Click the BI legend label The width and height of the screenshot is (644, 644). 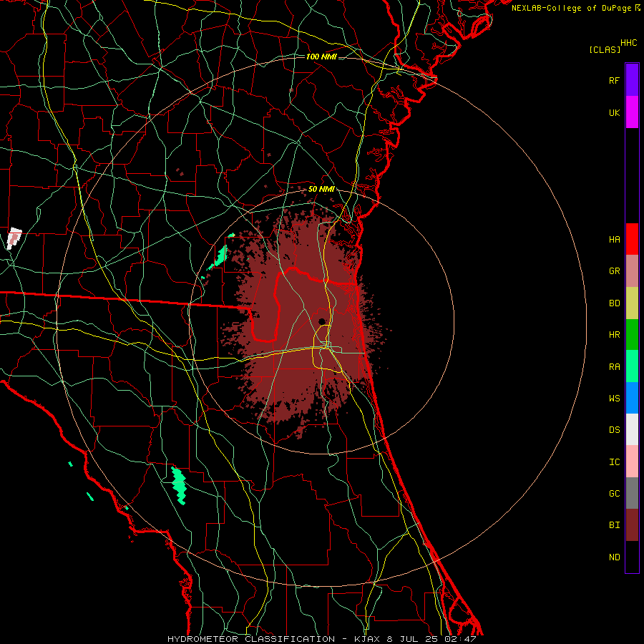(x=614, y=525)
